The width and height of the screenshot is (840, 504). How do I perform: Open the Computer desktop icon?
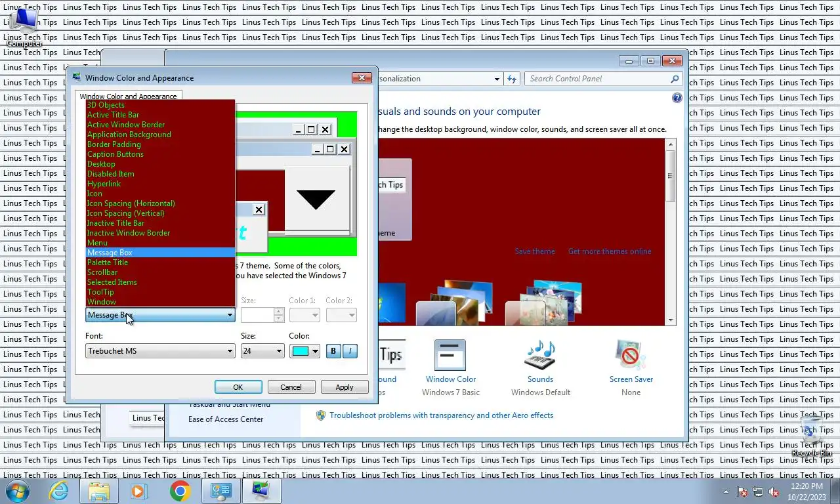24,26
